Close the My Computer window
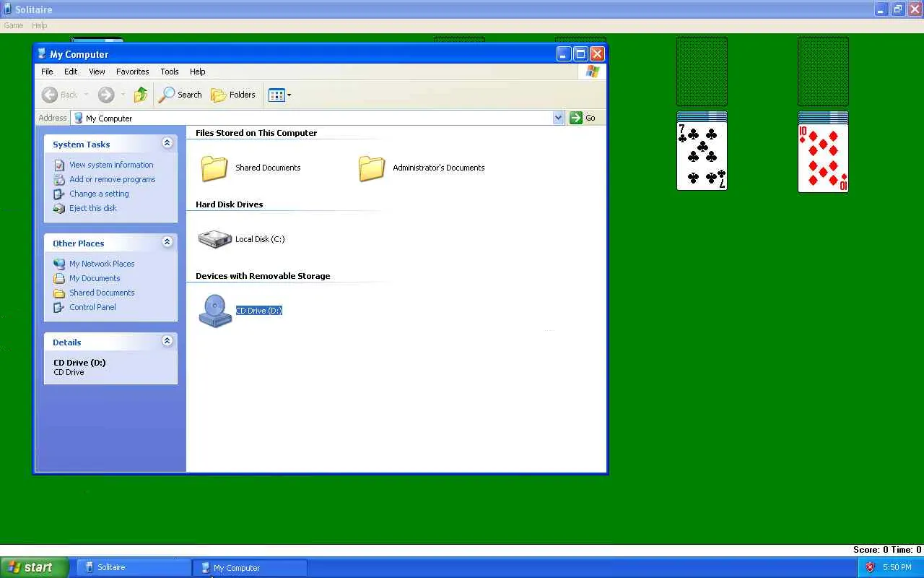Viewport: 924px width, 578px height. click(x=597, y=53)
